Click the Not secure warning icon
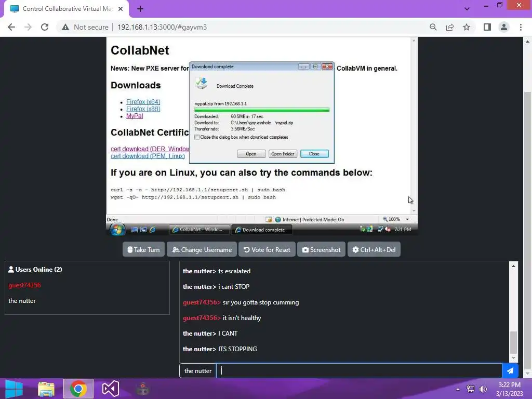The height and width of the screenshot is (399, 532). pyautogui.click(x=65, y=27)
